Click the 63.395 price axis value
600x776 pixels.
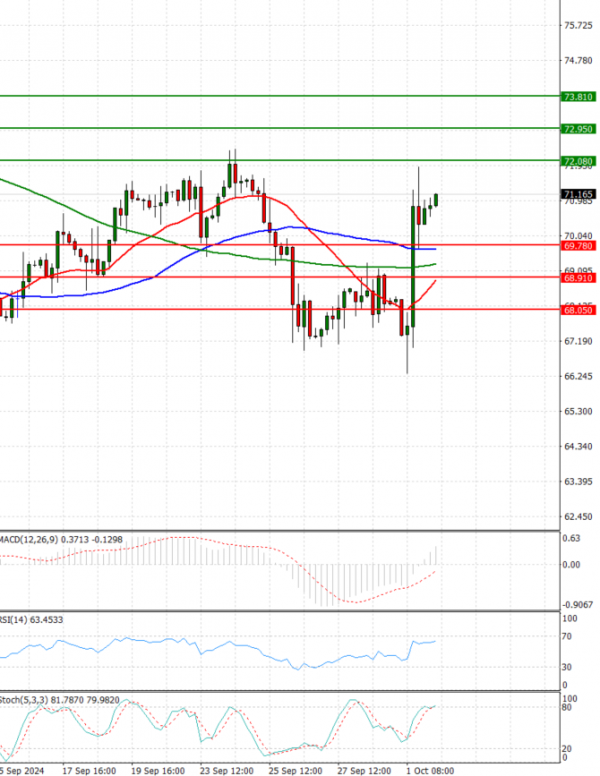pyautogui.click(x=578, y=482)
